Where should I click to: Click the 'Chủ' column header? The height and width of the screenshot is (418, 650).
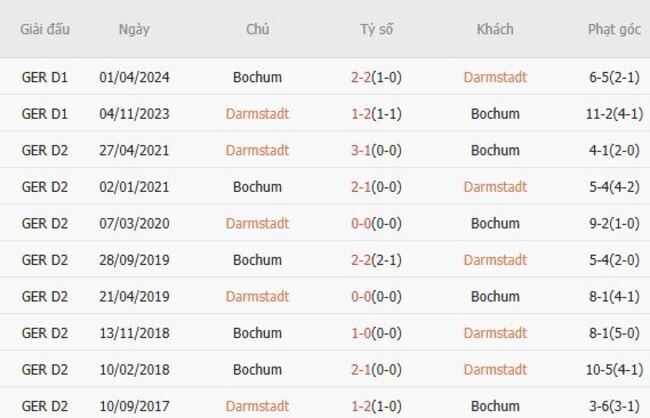pyautogui.click(x=257, y=29)
